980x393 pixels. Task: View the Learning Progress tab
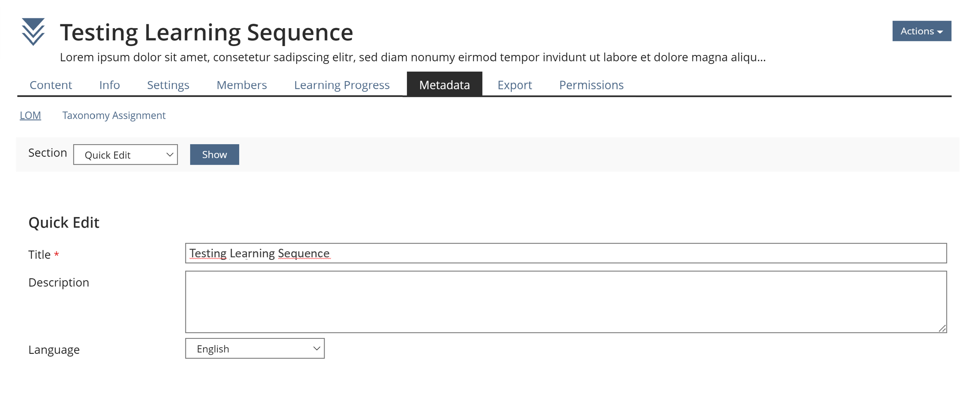point(342,85)
